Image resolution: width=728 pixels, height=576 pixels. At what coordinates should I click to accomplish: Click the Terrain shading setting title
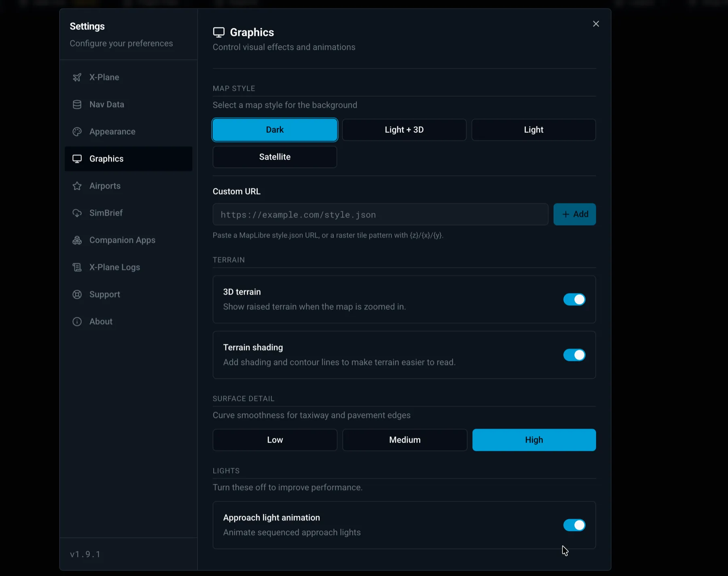pyautogui.click(x=253, y=347)
